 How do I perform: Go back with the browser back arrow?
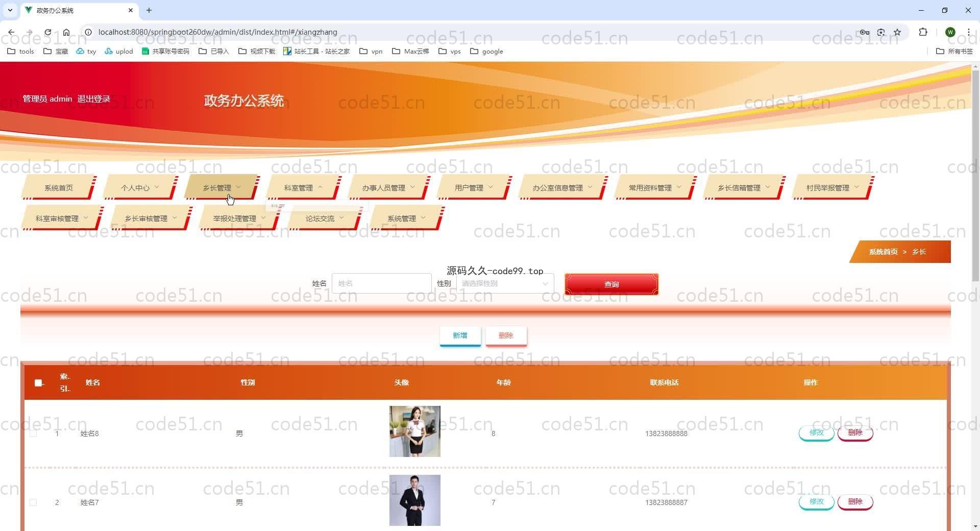(11, 32)
